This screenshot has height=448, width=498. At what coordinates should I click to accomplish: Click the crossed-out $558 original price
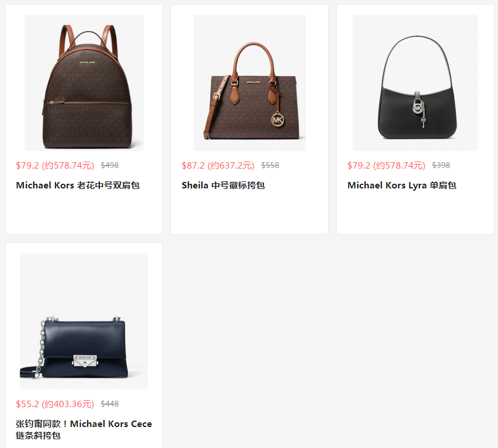(270, 165)
